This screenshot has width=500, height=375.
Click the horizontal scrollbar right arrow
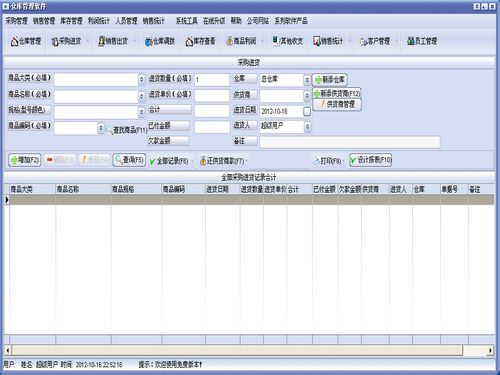490,350
